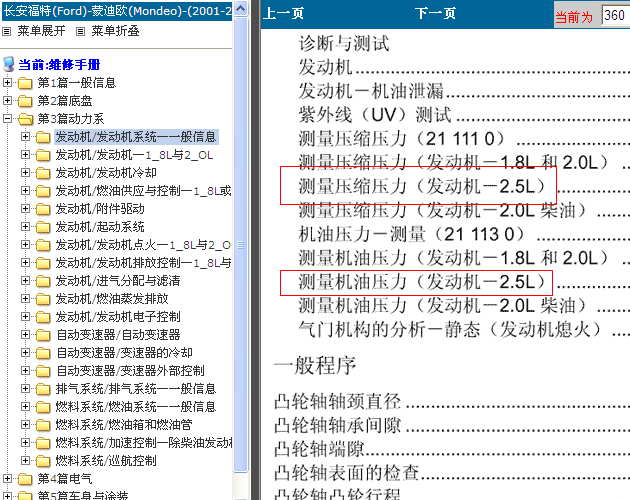This screenshot has width=630, height=500.
Task: Click folder icon of 自动变速器/变速器的冷却
Action: point(43,353)
